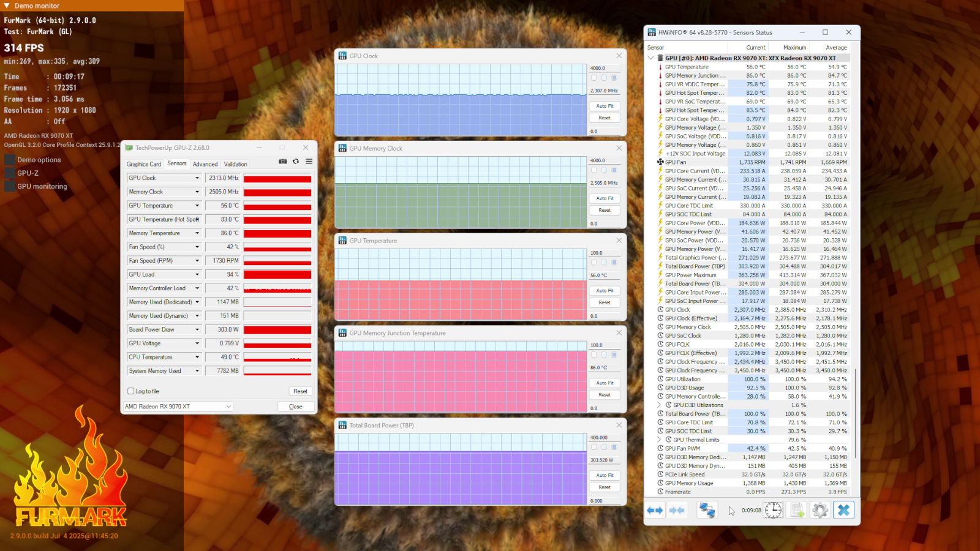Click HWiNFO expand columns arrows icon
980x551 pixels.
pos(655,510)
